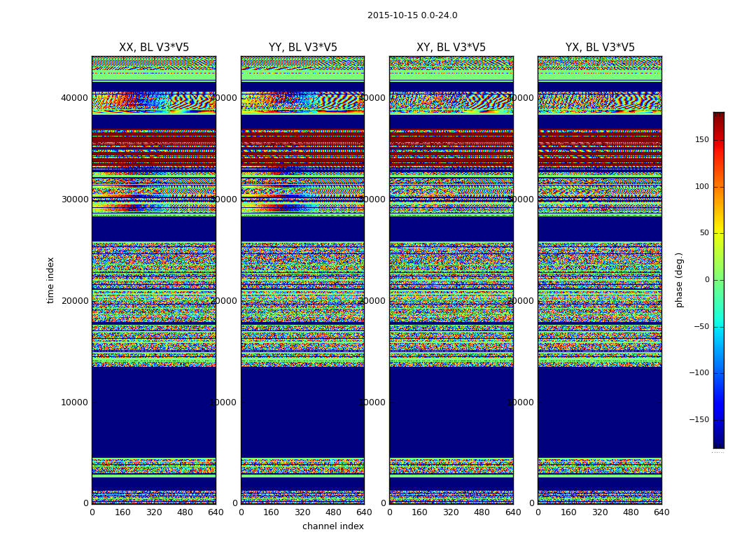This screenshot has height=560, width=735.
Task: Click the 'YX, BL V3*V5' panel title
Action: point(600,48)
